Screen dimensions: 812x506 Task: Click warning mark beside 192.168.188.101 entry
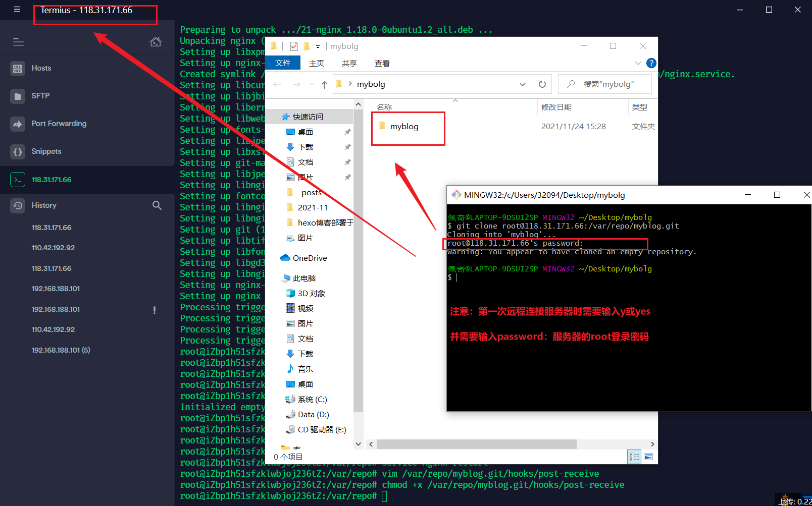155,310
